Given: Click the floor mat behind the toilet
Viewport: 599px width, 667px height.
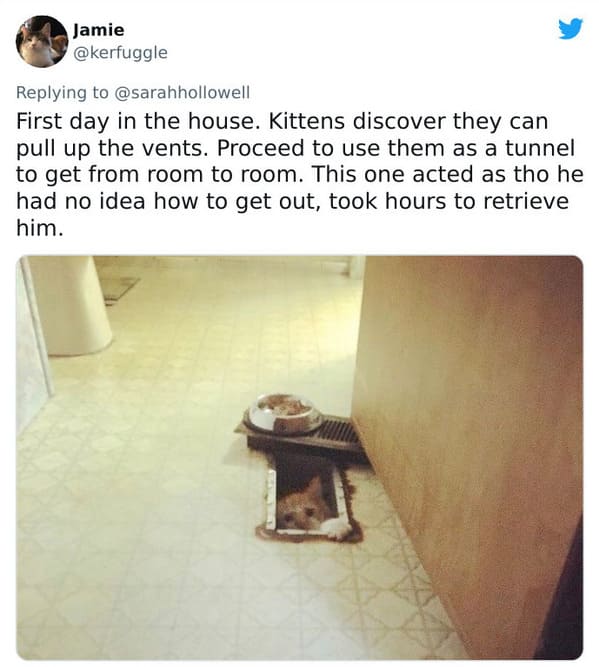Looking at the screenshot, I should pos(118,288).
